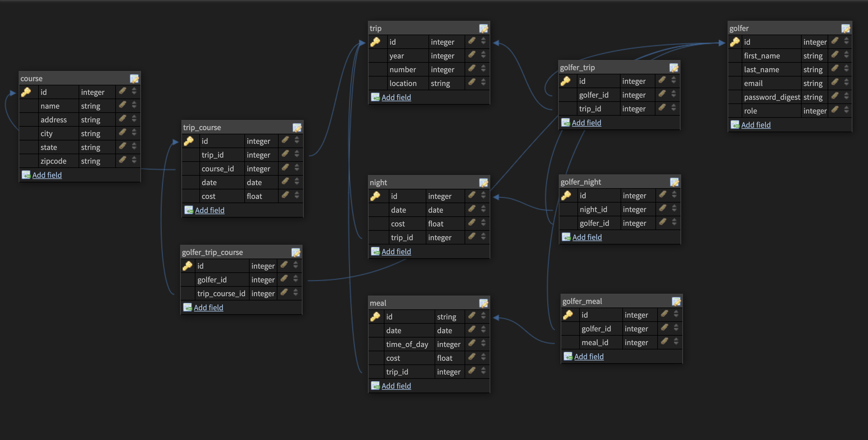Click the Add field icon under golfer_meal table
868x440 pixels.
pos(568,356)
